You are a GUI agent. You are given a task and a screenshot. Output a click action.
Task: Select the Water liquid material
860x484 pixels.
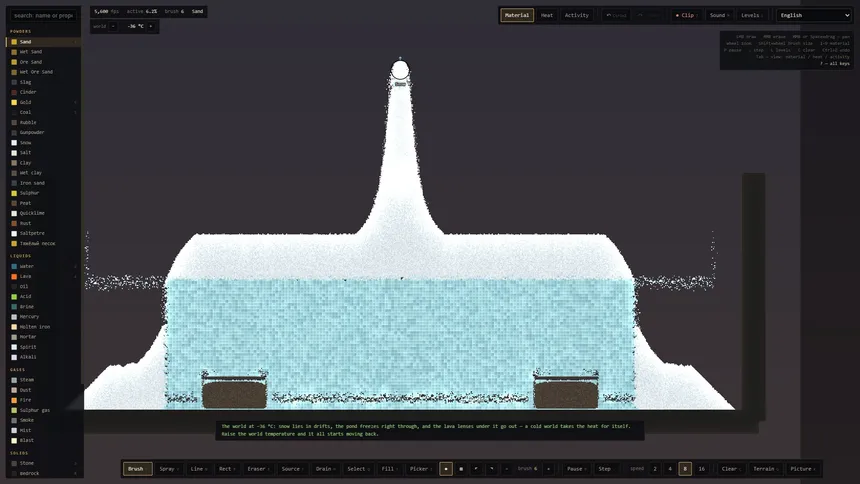[43, 266]
